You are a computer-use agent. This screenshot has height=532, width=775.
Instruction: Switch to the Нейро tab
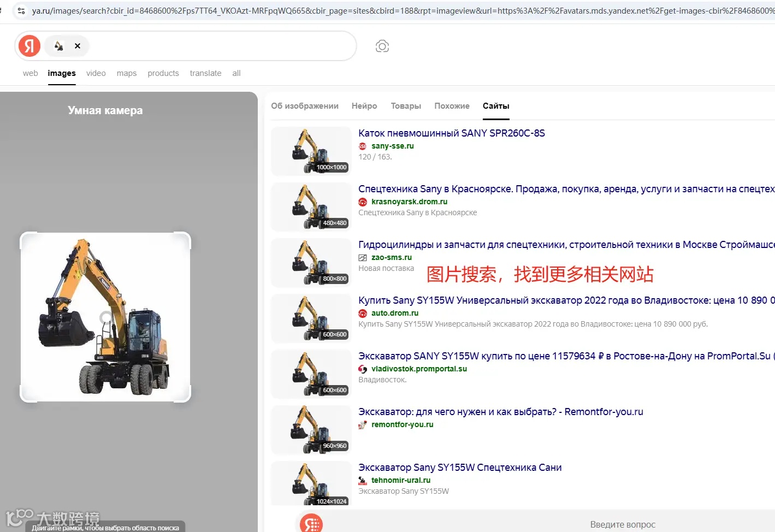364,106
